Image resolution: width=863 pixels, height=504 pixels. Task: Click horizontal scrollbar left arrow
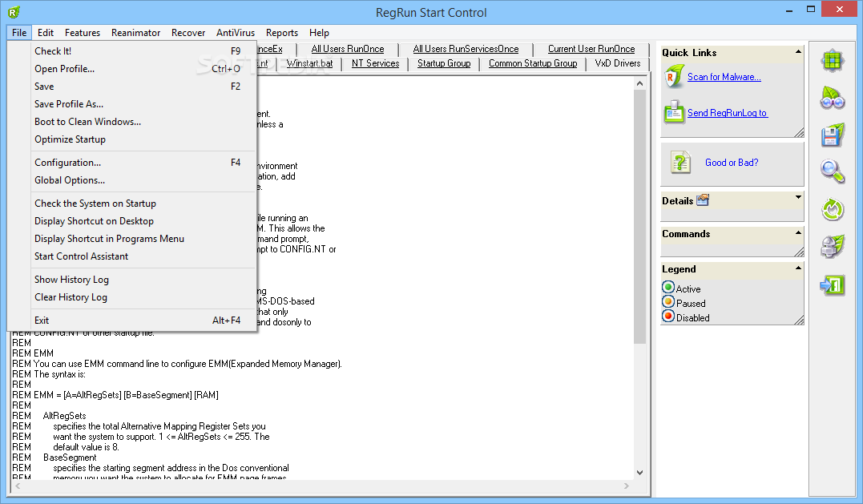pyautogui.click(x=18, y=486)
